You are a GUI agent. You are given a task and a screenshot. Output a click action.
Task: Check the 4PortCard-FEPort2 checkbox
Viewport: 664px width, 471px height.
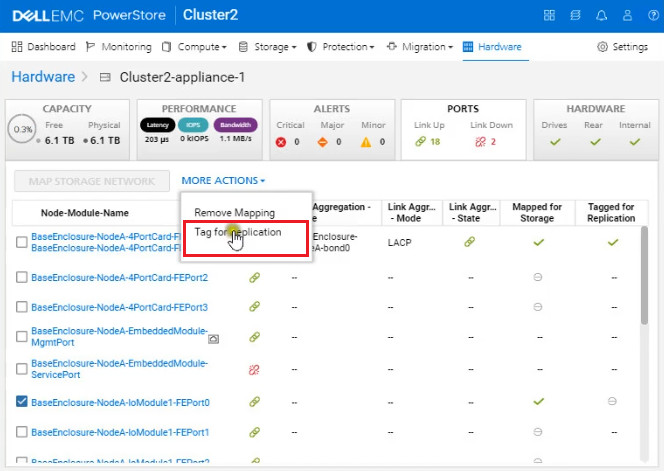tap(22, 277)
